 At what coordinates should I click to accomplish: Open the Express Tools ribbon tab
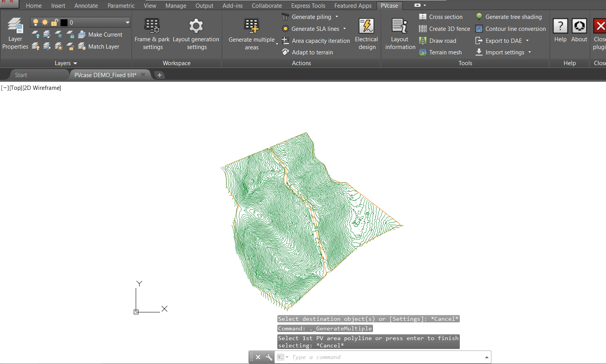[308, 6]
